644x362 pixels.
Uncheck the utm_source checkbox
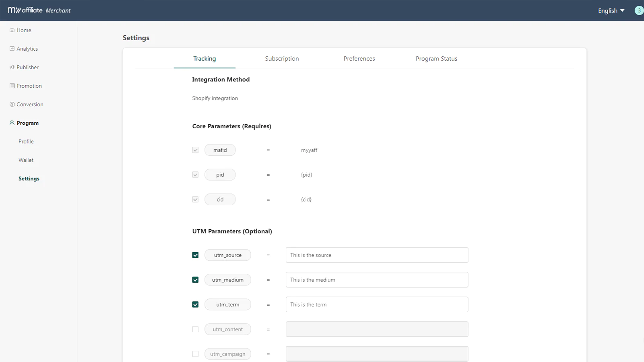tap(195, 255)
